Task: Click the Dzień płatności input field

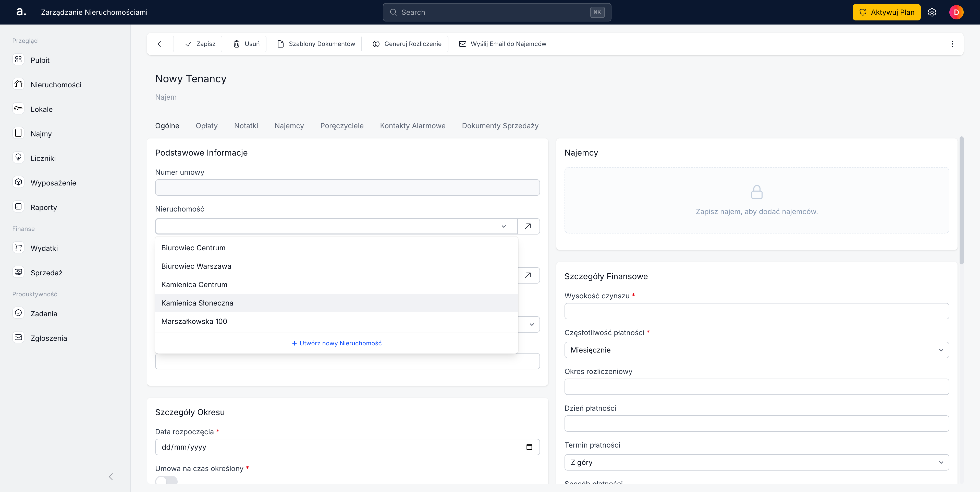Action: point(756,424)
